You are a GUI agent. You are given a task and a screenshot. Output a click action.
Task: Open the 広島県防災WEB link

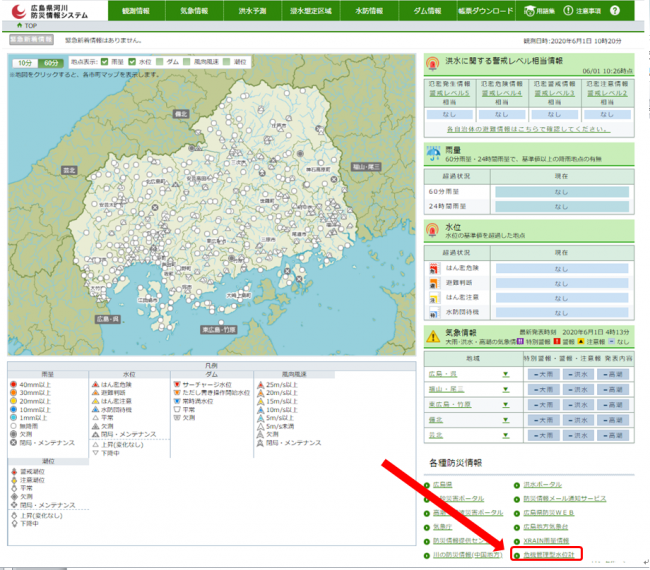click(549, 513)
